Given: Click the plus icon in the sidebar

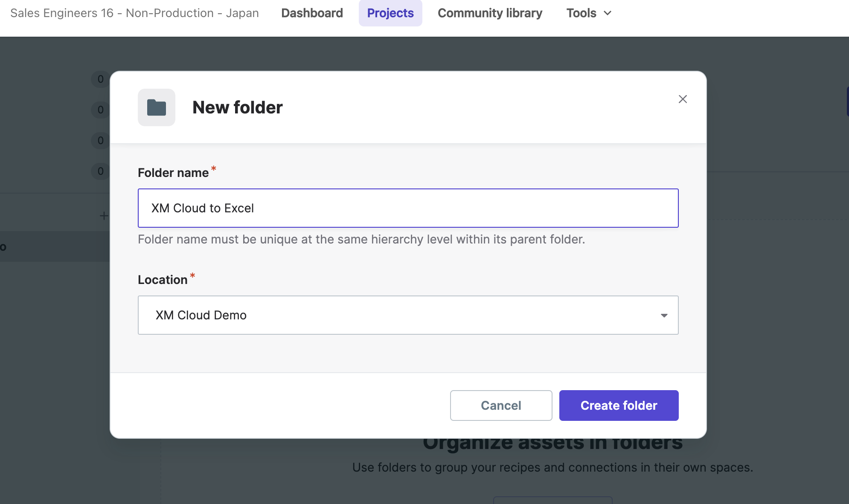Looking at the screenshot, I should pyautogui.click(x=103, y=216).
